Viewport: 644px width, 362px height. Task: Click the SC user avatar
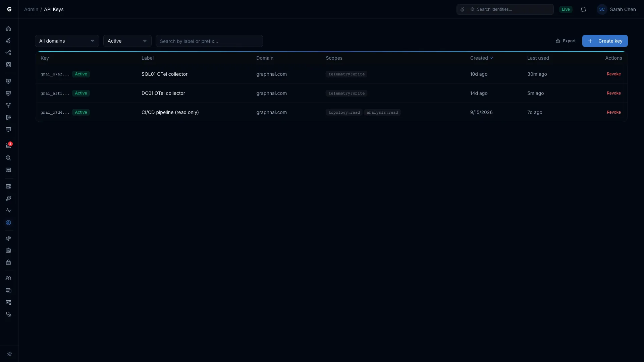(602, 9)
